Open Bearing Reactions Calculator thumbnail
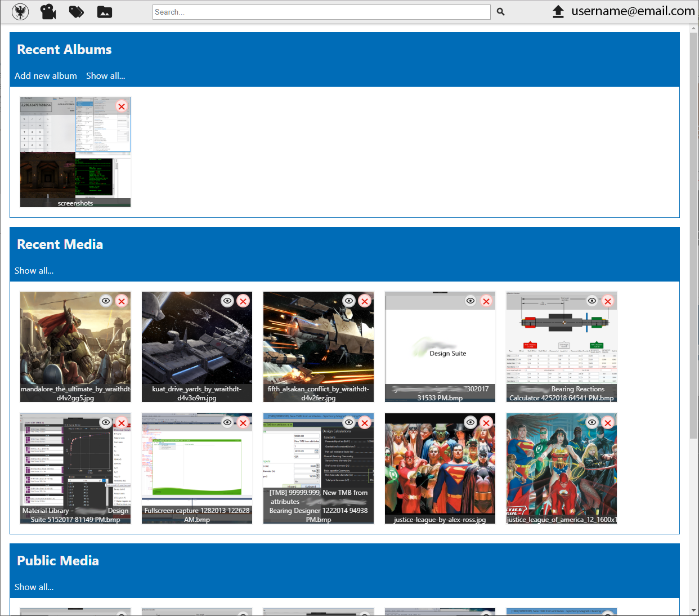This screenshot has width=699, height=616. 562,347
